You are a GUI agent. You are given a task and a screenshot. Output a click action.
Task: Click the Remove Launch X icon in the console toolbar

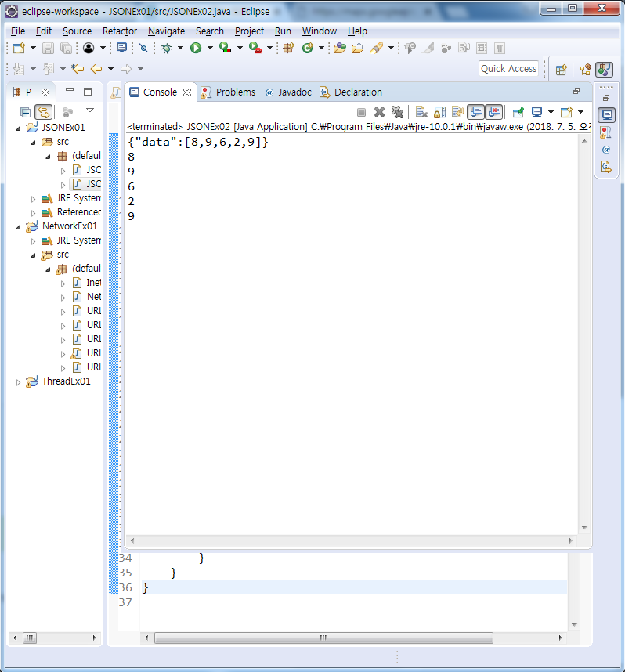click(x=379, y=112)
